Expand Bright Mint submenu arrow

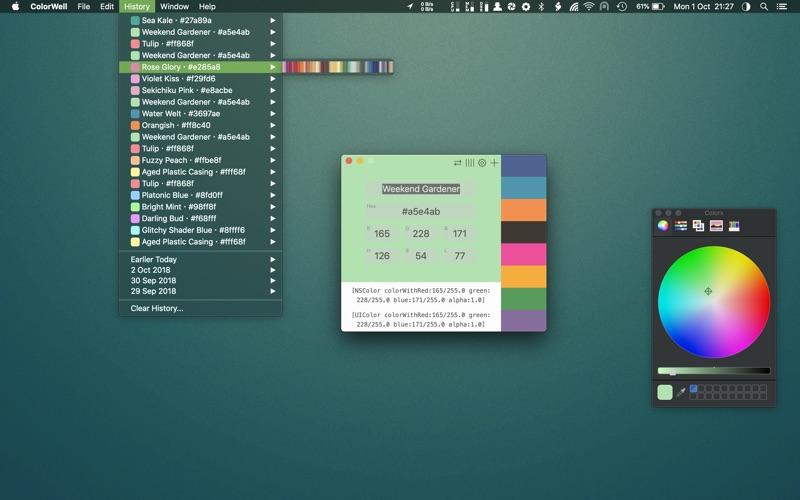click(272, 207)
